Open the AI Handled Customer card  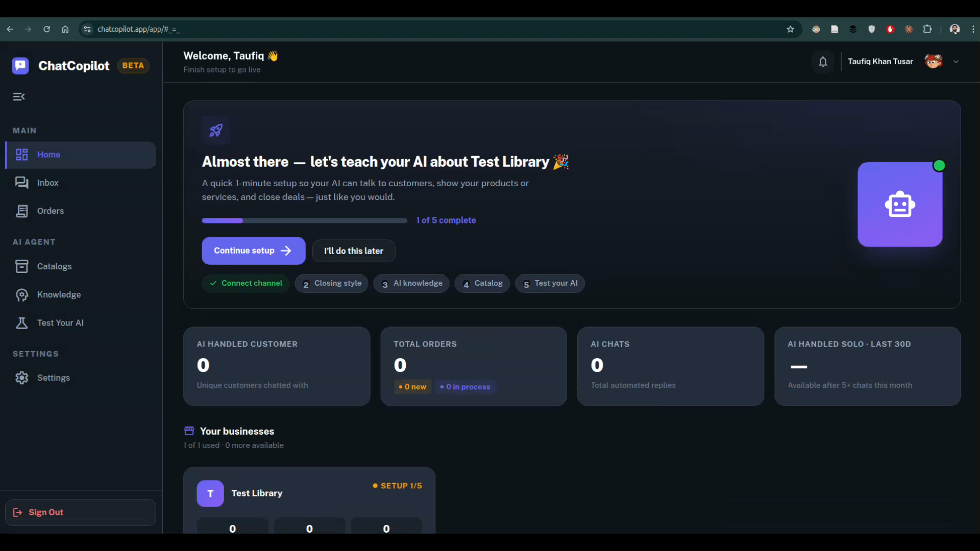[x=277, y=366]
